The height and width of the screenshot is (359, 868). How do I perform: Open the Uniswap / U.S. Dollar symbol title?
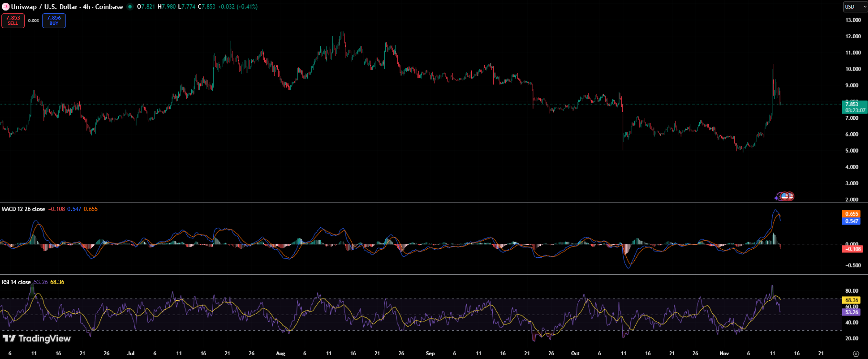[67, 7]
